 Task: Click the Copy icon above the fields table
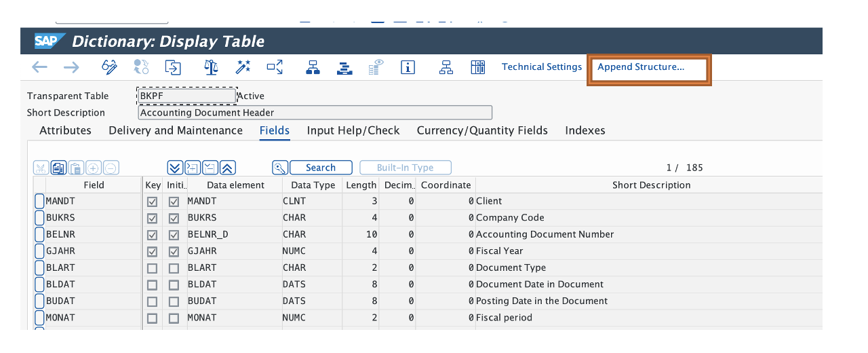tap(58, 168)
